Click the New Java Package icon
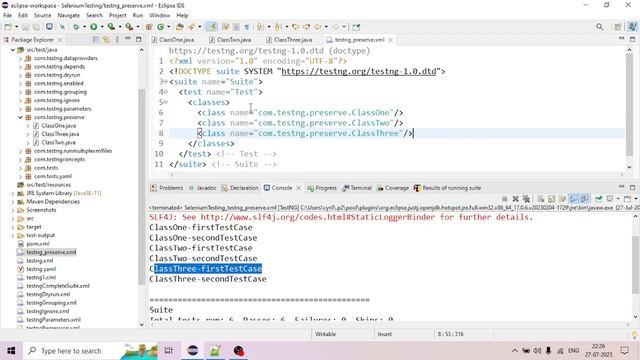The image size is (640, 360). pyautogui.click(x=149, y=27)
